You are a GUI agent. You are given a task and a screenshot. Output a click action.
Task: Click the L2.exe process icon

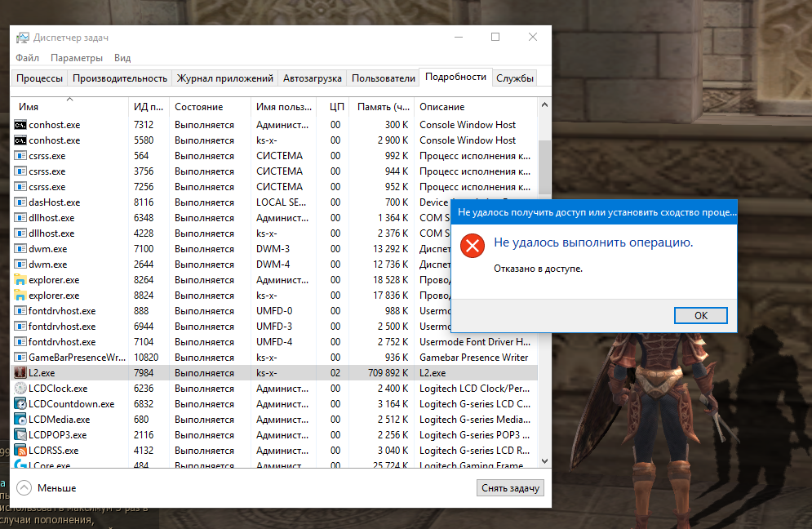20,372
